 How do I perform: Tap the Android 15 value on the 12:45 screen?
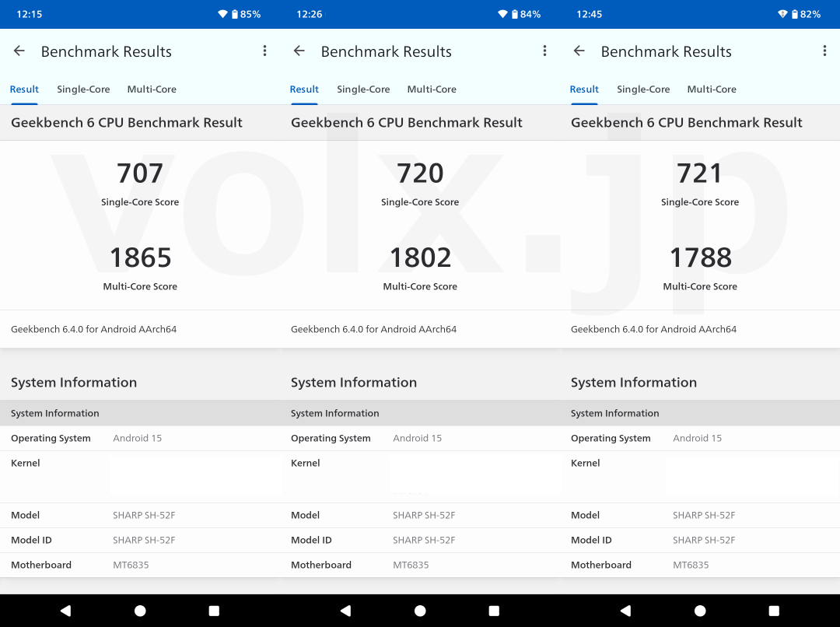tap(697, 438)
